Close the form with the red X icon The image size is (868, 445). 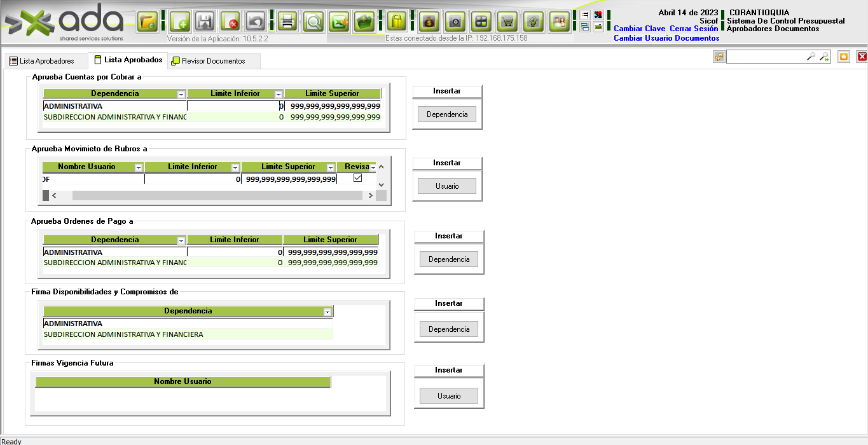[x=862, y=57]
